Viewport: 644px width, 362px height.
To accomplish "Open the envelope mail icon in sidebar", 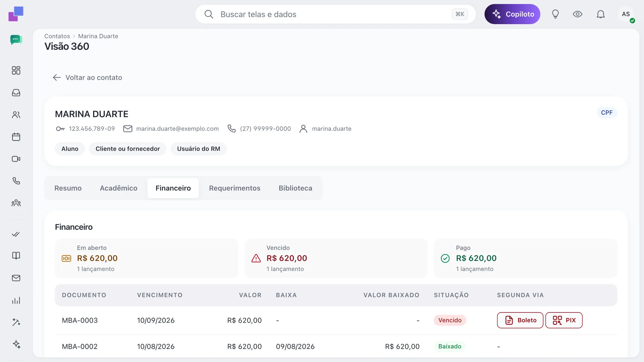I will pos(16,278).
